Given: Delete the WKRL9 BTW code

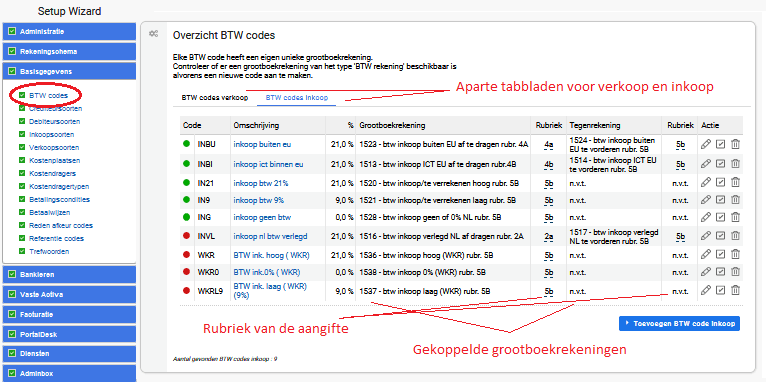Looking at the screenshot, I should click(735, 291).
